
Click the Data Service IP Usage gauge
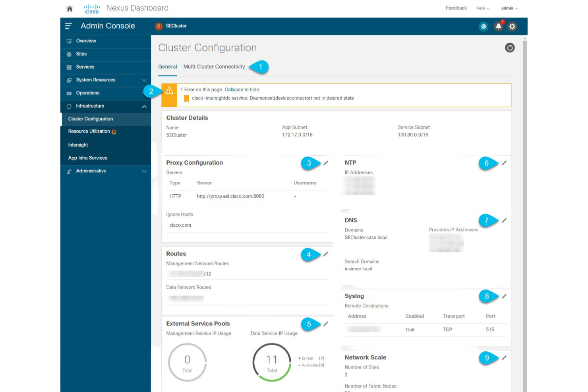(272, 363)
